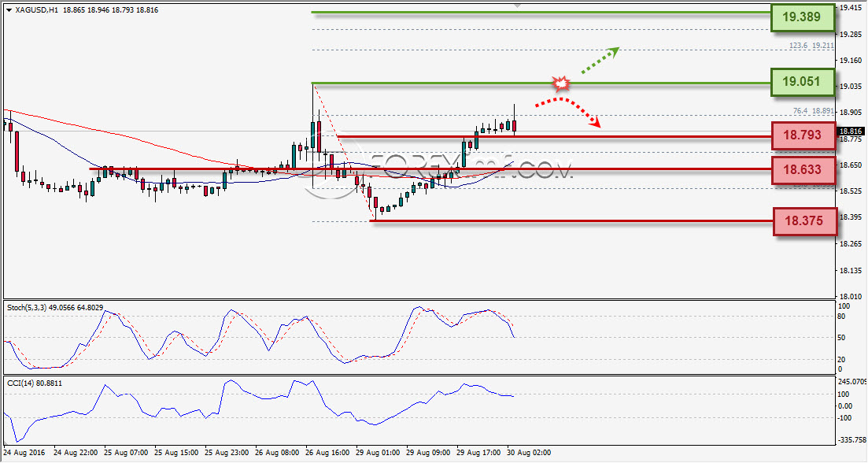Click the current price tag 18.816

[x=851, y=131]
